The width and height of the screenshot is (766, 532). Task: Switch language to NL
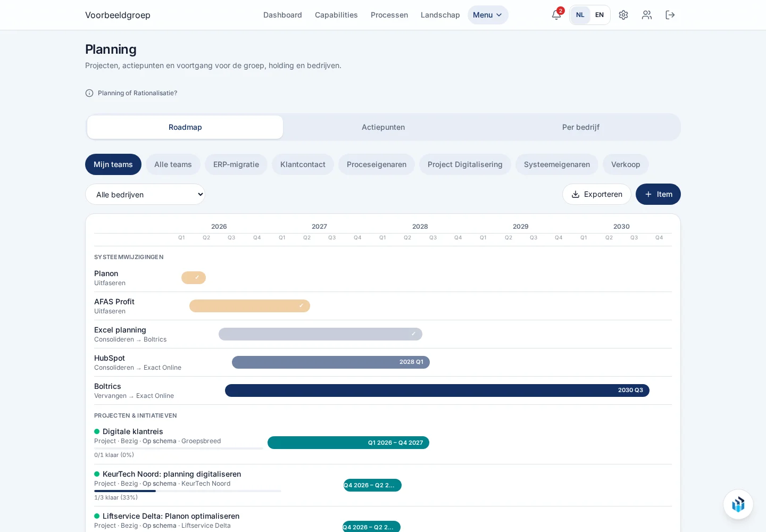580,15
